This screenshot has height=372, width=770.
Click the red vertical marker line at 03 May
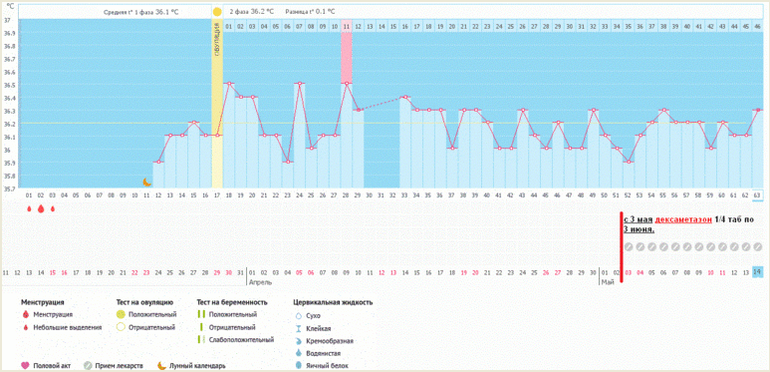(x=621, y=247)
